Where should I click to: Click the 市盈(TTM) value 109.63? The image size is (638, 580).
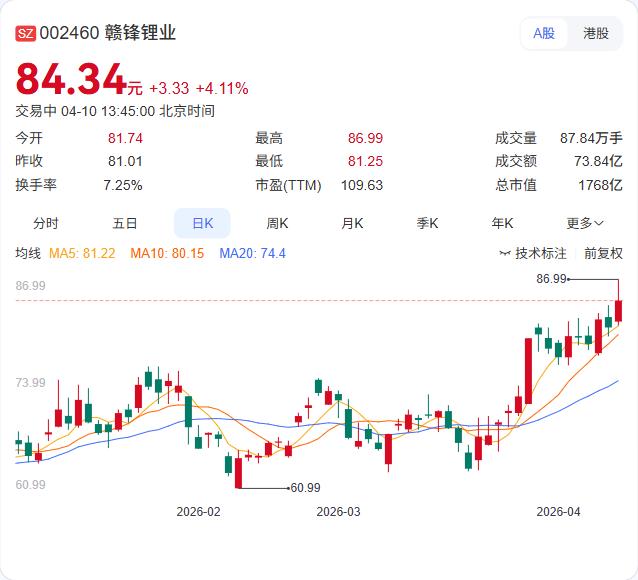pos(362,185)
